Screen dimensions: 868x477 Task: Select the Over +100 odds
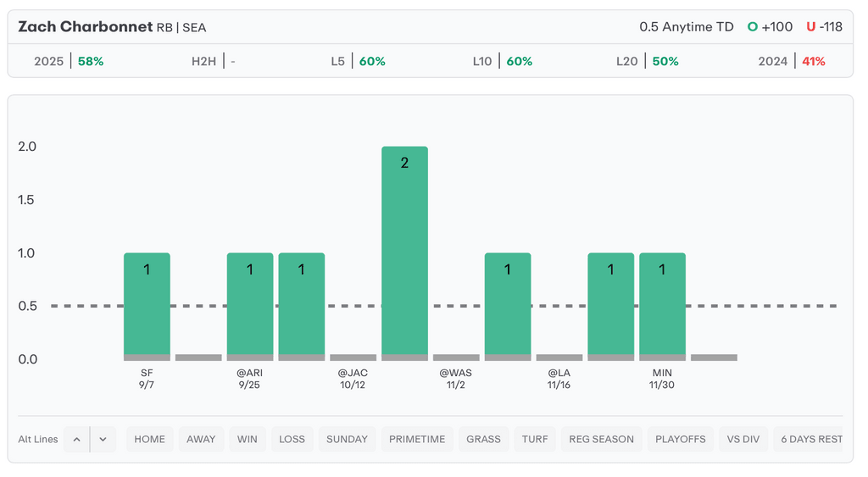click(770, 27)
